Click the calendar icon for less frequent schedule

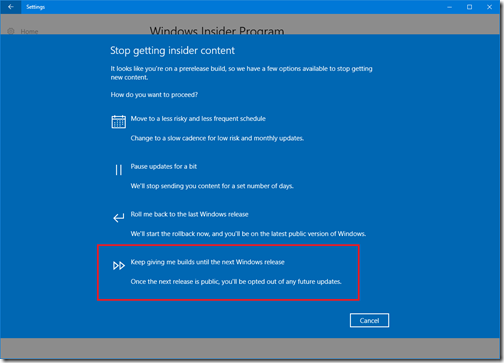coord(118,122)
